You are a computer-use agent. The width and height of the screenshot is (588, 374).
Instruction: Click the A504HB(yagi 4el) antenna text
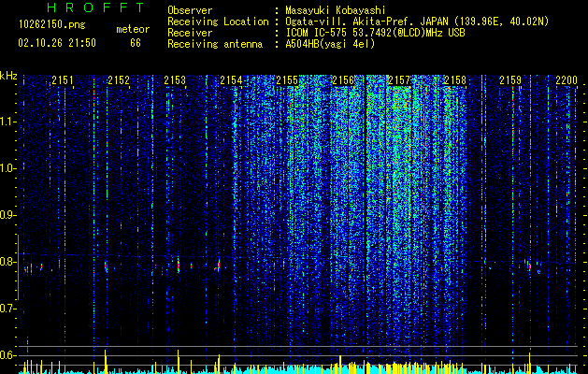(330, 44)
